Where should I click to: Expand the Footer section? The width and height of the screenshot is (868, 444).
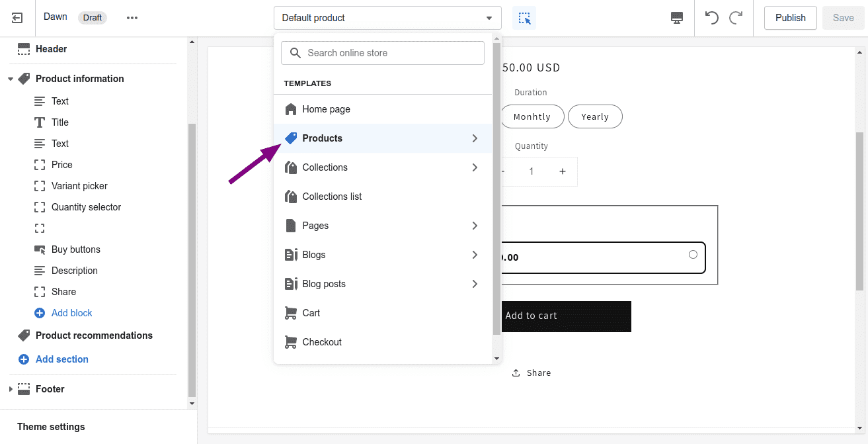click(x=11, y=389)
